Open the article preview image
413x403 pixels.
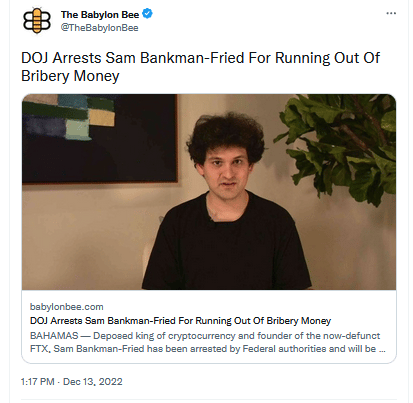(209, 192)
